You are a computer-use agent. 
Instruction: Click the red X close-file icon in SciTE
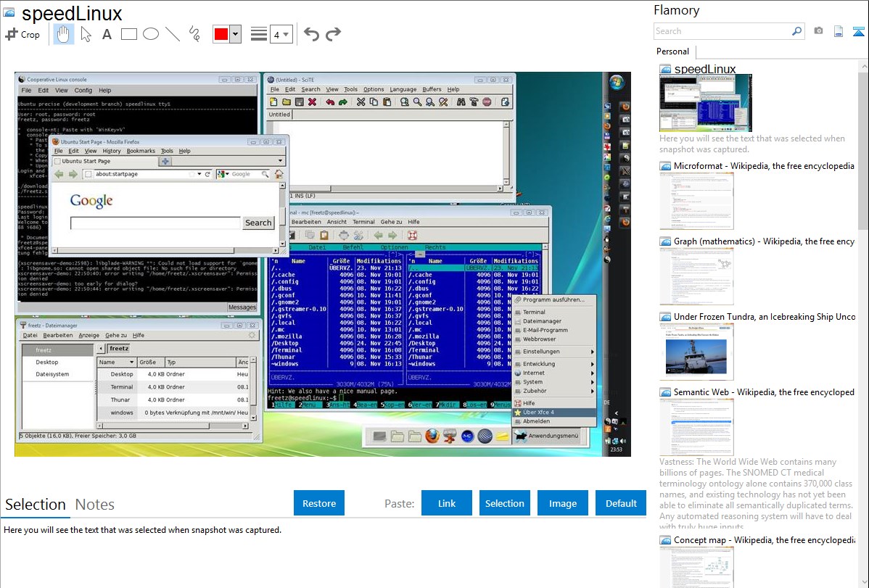312,102
